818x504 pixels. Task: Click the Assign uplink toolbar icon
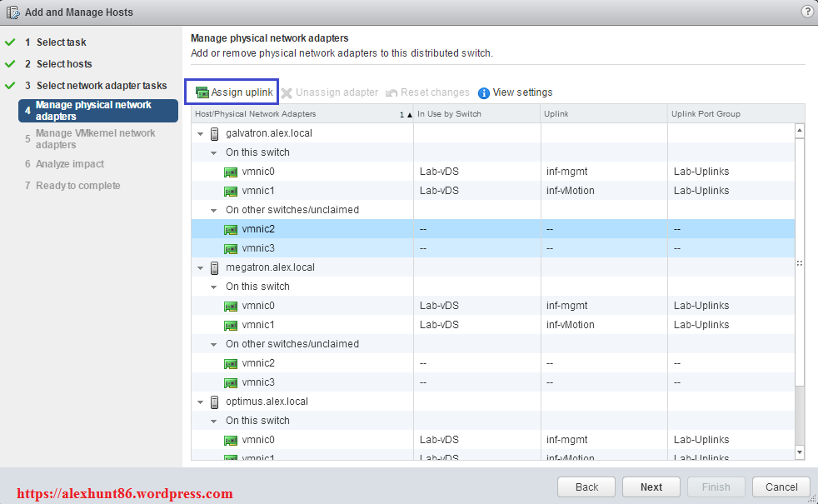point(202,92)
